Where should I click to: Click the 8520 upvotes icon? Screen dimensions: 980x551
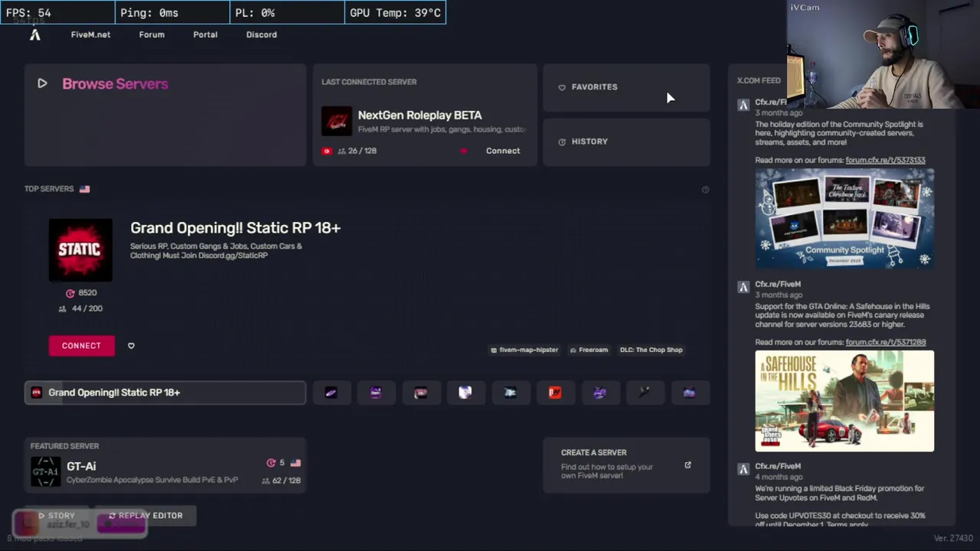pos(70,293)
